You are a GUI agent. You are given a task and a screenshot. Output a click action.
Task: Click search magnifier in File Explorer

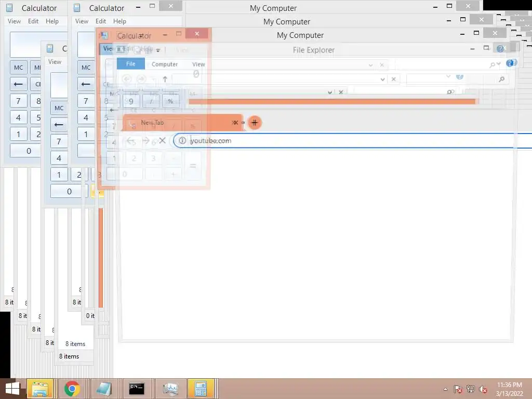(x=501, y=79)
